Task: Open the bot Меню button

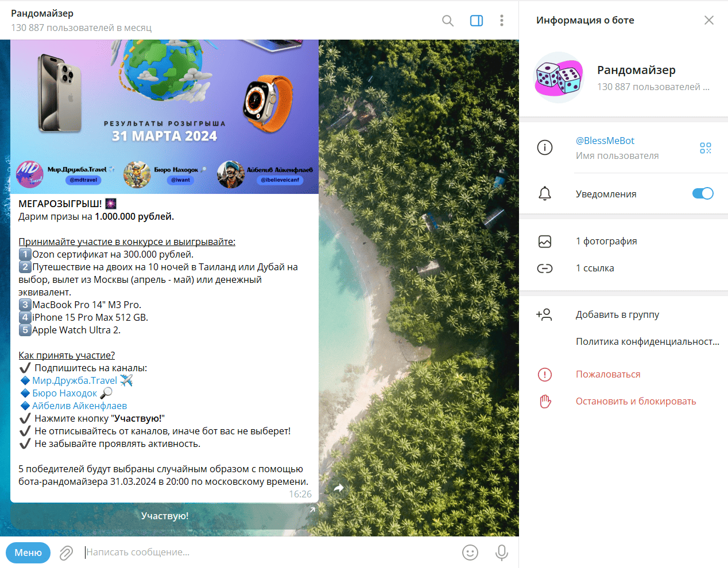Action: [x=28, y=553]
